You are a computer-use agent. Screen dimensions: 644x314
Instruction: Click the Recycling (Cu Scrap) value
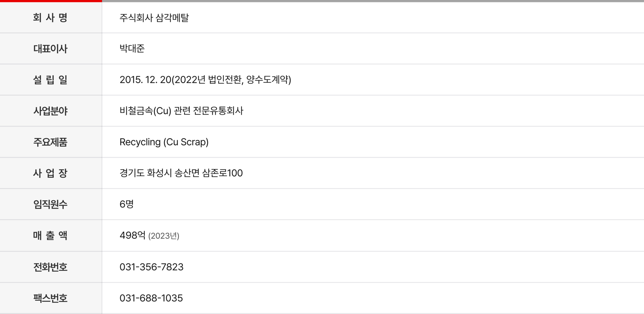(164, 142)
